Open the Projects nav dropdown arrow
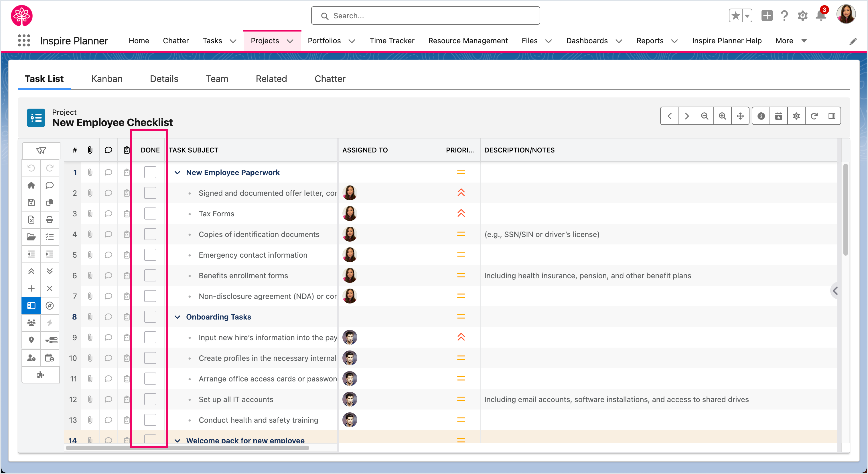The height and width of the screenshot is (474, 868). 290,41
